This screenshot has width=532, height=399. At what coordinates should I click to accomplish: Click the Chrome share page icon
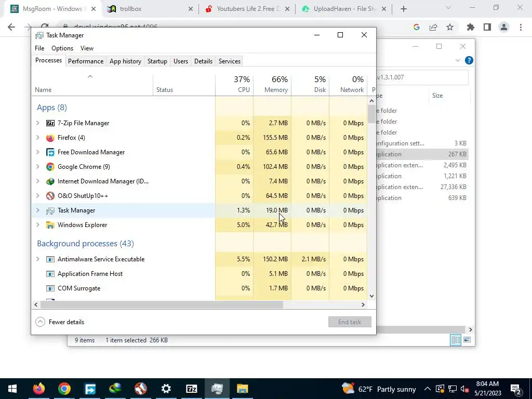coord(433,27)
